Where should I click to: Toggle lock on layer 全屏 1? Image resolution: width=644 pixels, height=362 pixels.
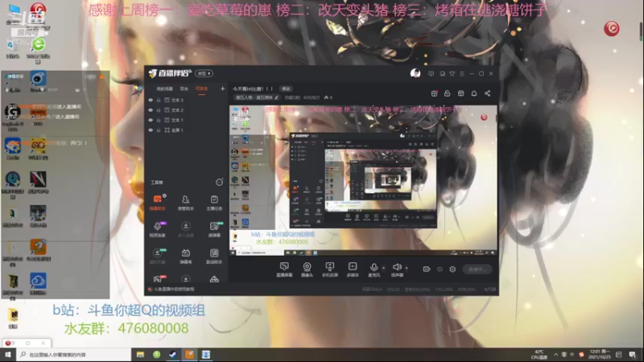(x=159, y=130)
